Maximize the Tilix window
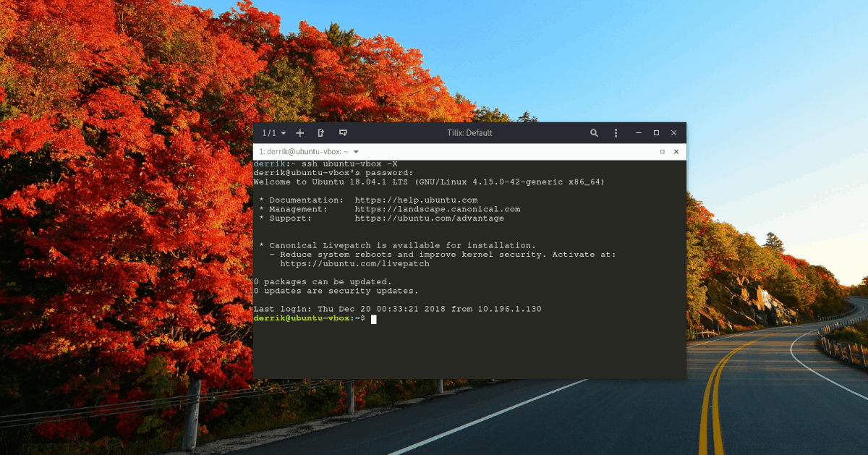The width and height of the screenshot is (868, 455). (x=656, y=133)
